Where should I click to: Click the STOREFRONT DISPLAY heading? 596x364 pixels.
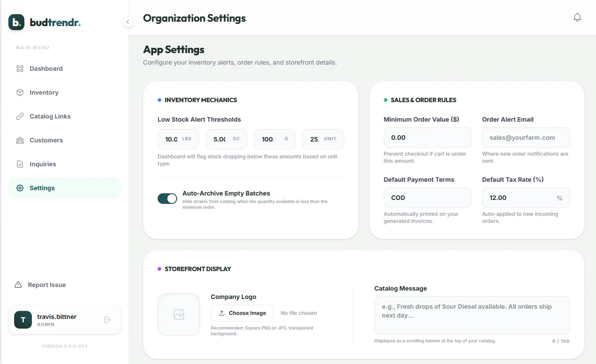(198, 269)
